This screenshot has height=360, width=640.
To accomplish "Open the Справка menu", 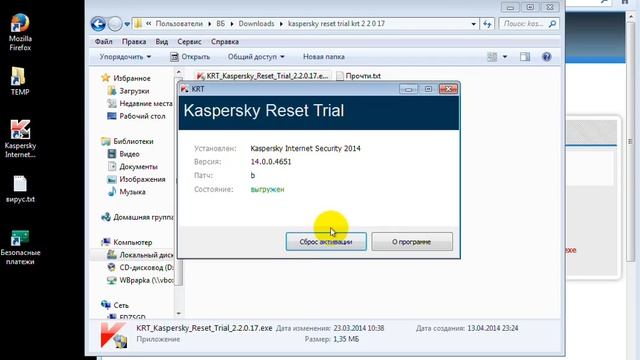I will (x=225, y=42).
